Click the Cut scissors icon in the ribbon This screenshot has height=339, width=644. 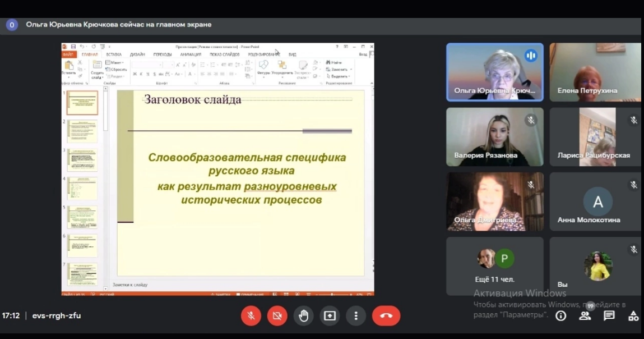click(80, 62)
